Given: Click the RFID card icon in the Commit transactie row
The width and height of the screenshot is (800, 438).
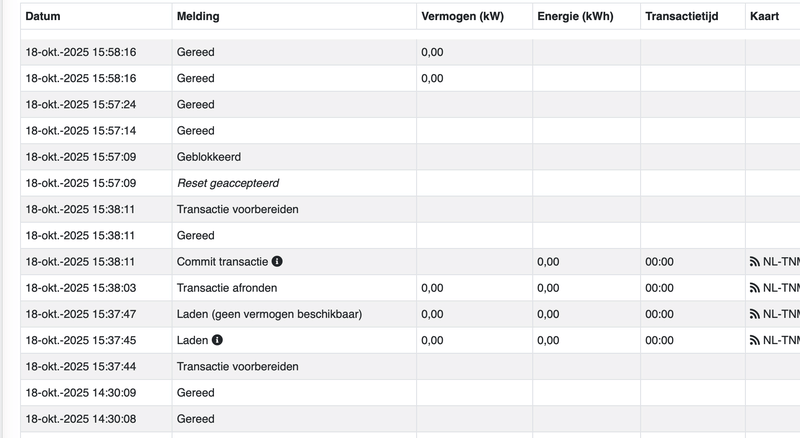Looking at the screenshot, I should (x=755, y=262).
